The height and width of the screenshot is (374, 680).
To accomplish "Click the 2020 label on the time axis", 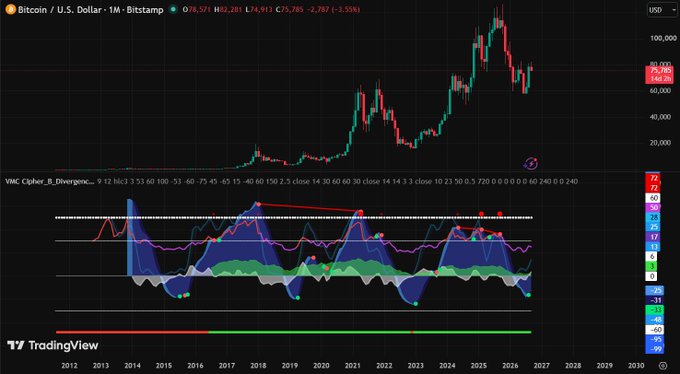I will pos(321,366).
